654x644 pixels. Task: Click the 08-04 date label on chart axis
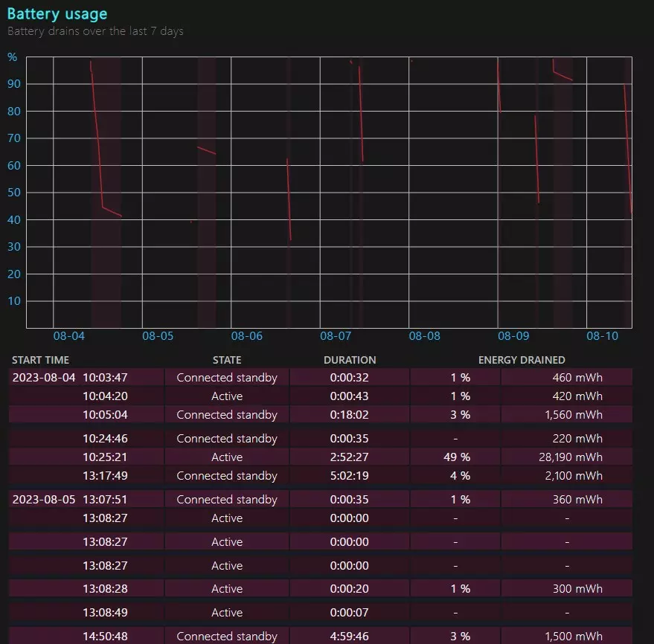click(68, 336)
